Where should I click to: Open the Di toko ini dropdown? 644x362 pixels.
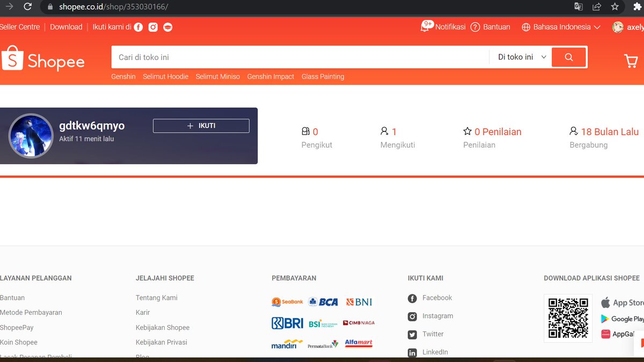pos(519,57)
